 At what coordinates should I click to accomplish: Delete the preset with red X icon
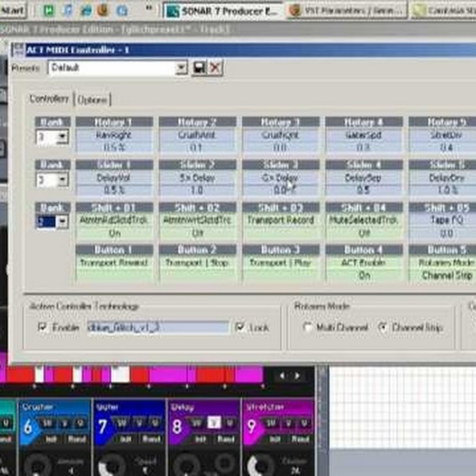[215, 67]
